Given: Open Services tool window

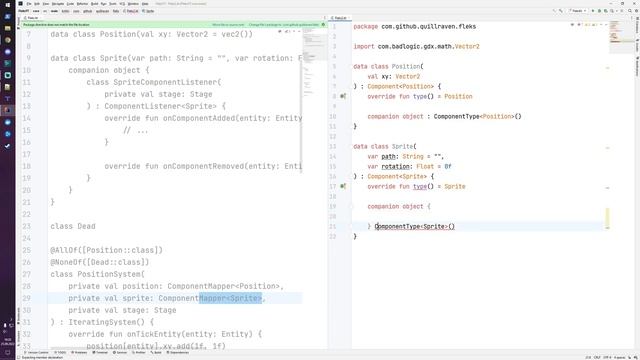Looking at the screenshot, I should coord(120,352).
